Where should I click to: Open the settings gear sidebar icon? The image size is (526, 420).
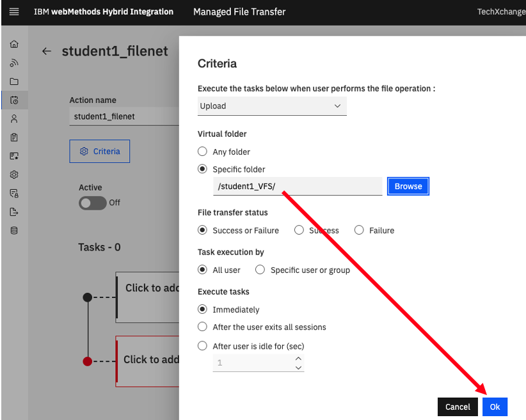[14, 175]
